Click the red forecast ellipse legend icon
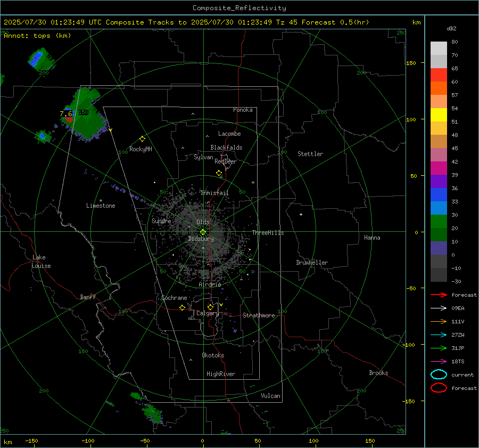Screen dimensions: 479x448 439,388
